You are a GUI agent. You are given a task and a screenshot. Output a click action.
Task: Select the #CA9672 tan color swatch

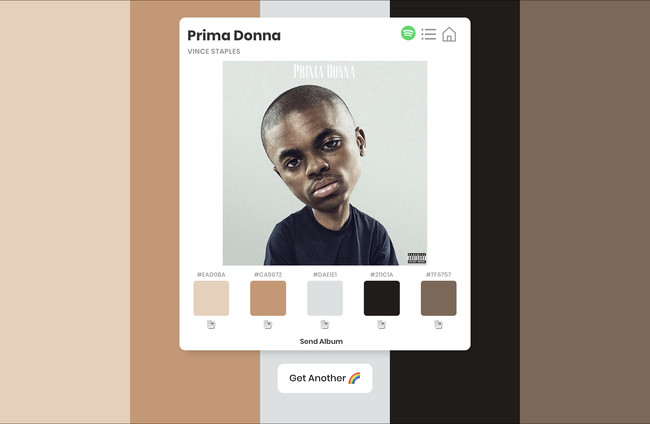[x=268, y=298]
